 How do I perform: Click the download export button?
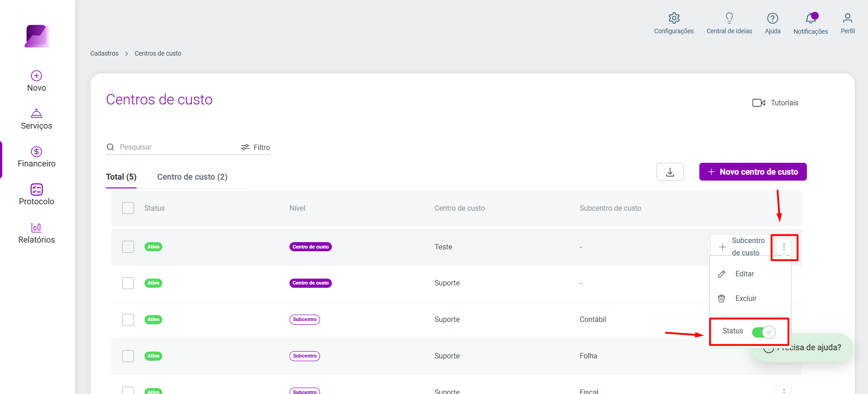coord(670,172)
